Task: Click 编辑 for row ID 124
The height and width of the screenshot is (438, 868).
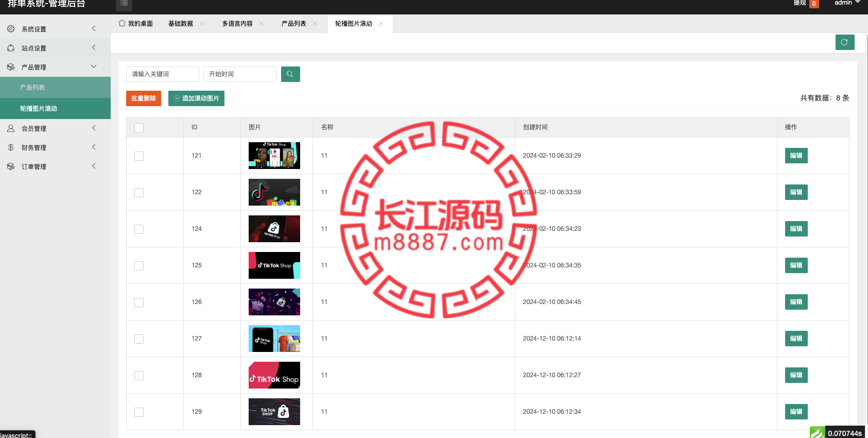Action: click(x=796, y=229)
